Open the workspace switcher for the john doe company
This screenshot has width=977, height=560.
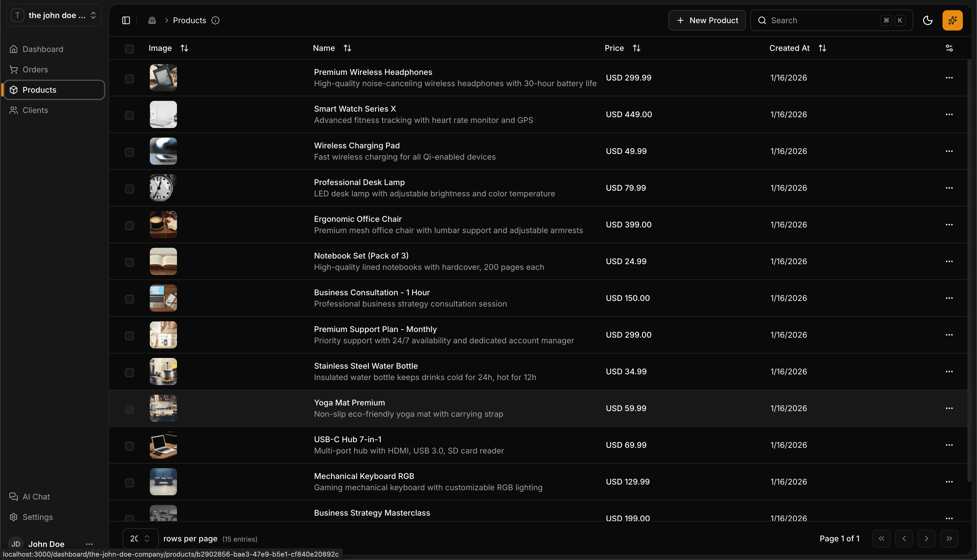point(54,15)
